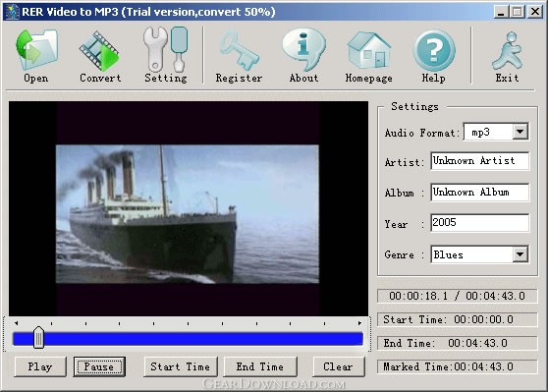This screenshot has height=392, width=548.
Task: Show the About info icon
Action: click(x=303, y=50)
